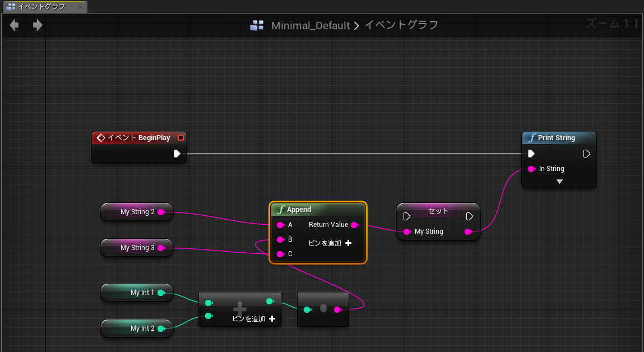
Task: Go back with the left navigation arrow
Action: (15, 25)
